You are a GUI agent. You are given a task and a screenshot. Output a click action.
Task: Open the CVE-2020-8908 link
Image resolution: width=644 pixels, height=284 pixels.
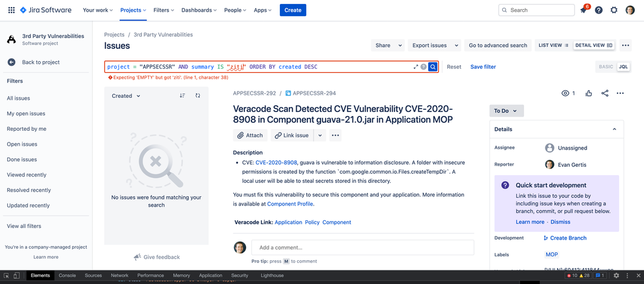point(276,162)
